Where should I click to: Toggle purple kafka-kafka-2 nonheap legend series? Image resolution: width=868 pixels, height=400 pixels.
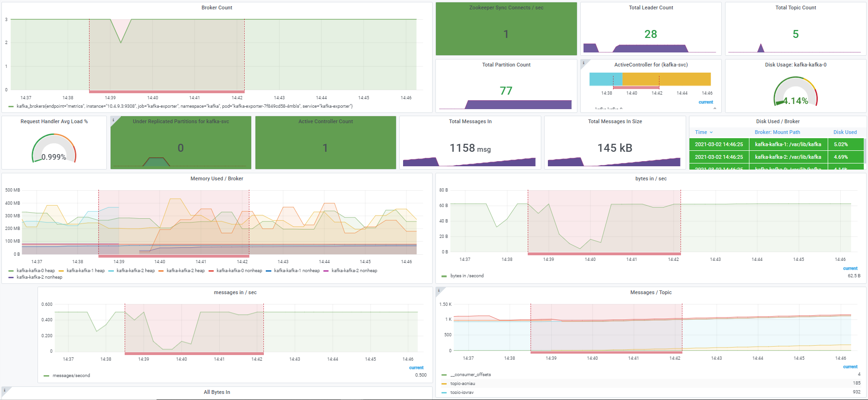point(39,277)
